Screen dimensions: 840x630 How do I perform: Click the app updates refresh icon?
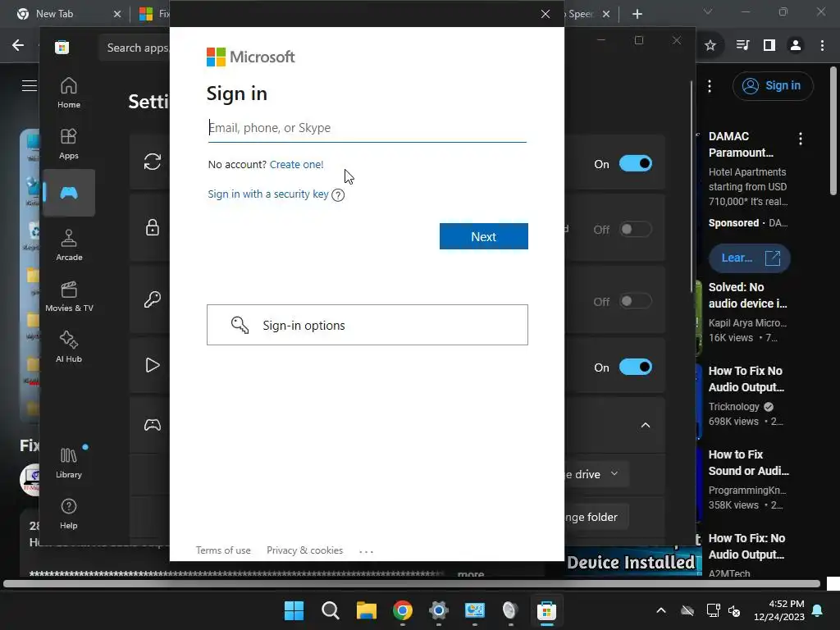coord(152,162)
